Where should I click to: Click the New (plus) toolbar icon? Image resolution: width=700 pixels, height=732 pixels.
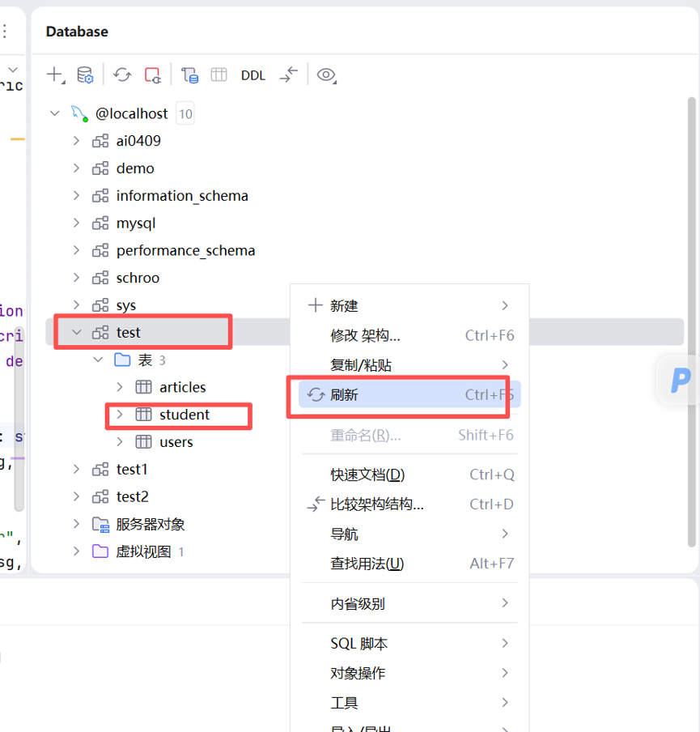[56, 74]
